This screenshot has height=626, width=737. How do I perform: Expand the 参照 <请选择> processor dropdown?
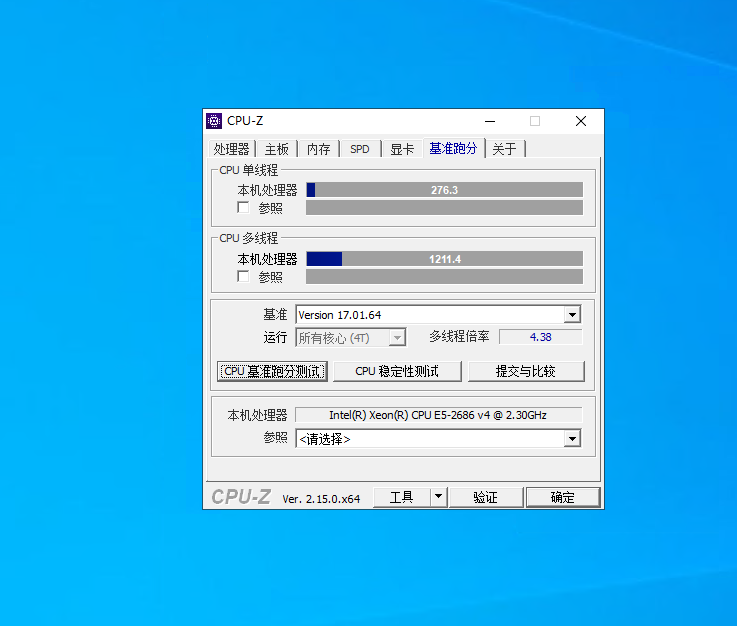coord(572,439)
